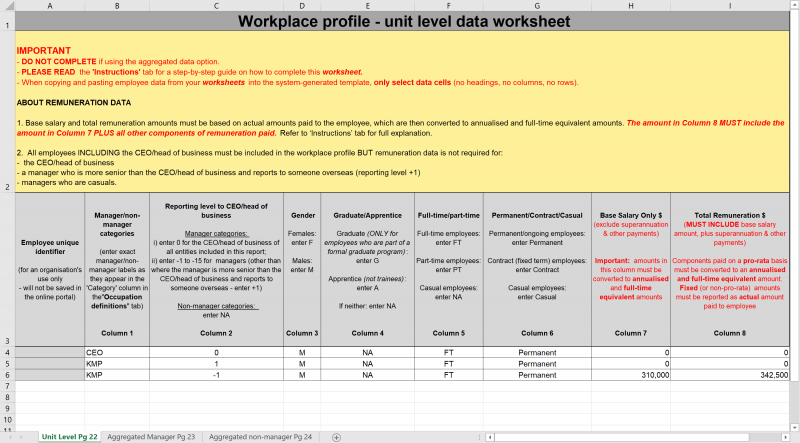Select the Unit Level Pg 22 tab
800x443 pixels.
pyautogui.click(x=68, y=437)
